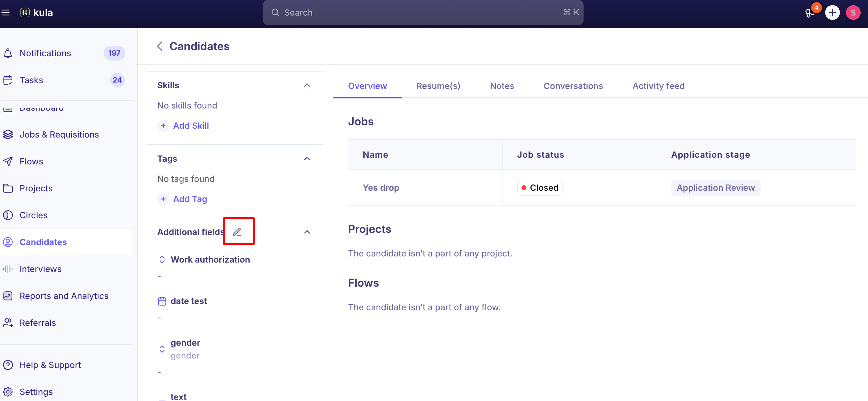Image resolution: width=868 pixels, height=401 pixels.
Task: Click the 24 tasks count badge
Action: tap(117, 80)
